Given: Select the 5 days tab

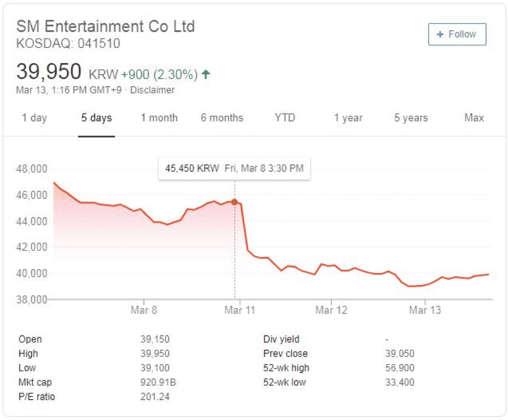Looking at the screenshot, I should 97,118.
